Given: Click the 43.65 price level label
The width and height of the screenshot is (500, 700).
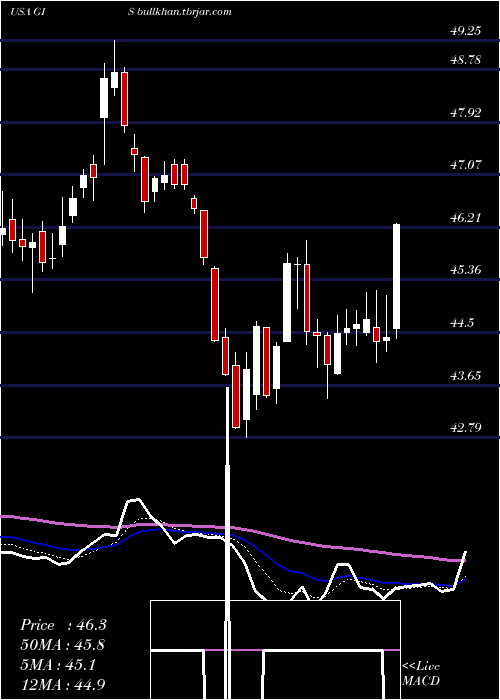Looking at the screenshot, I should (x=466, y=375).
